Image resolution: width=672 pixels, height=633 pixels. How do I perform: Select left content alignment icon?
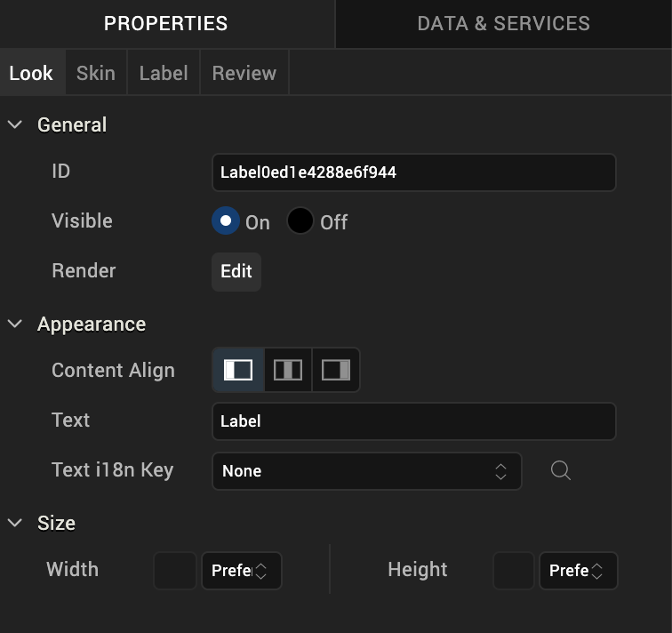[238, 370]
